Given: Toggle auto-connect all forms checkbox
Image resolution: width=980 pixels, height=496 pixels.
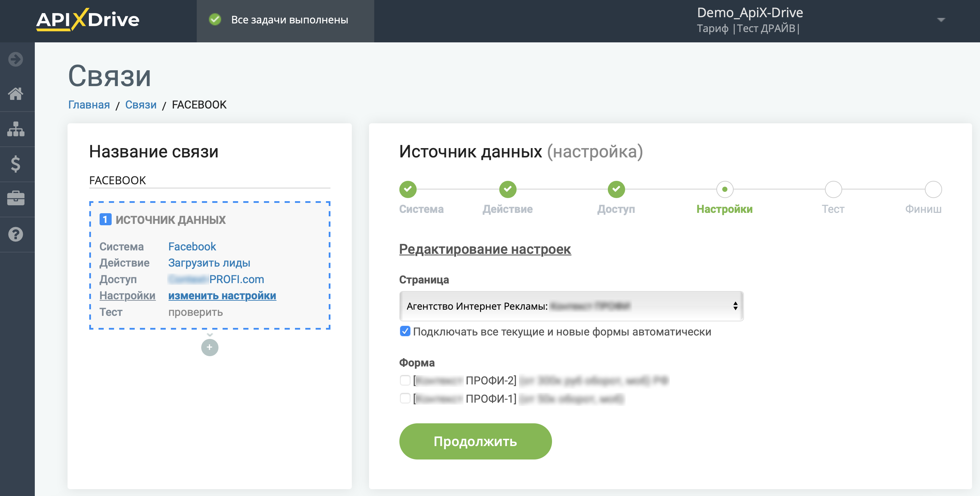Looking at the screenshot, I should tap(405, 331).
